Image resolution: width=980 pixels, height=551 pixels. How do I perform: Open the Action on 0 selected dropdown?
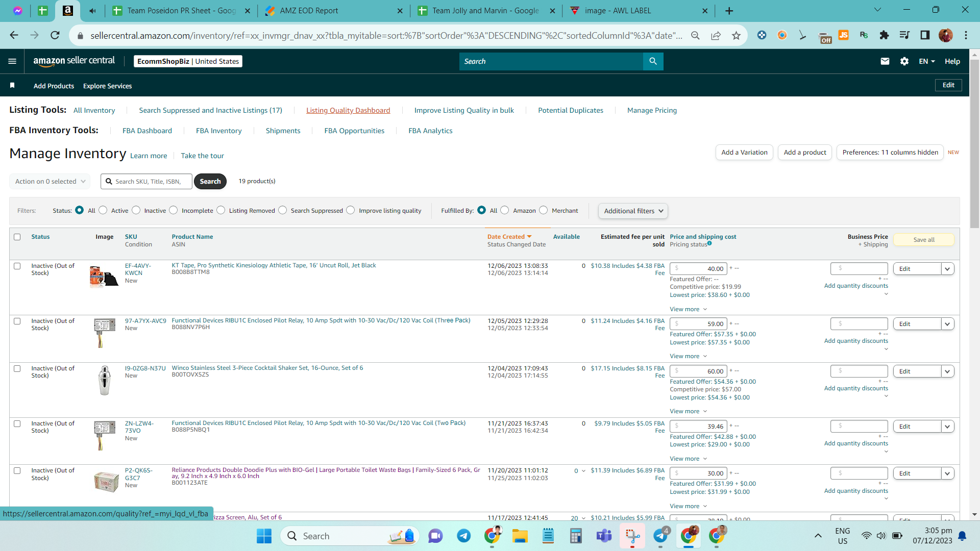coord(50,181)
